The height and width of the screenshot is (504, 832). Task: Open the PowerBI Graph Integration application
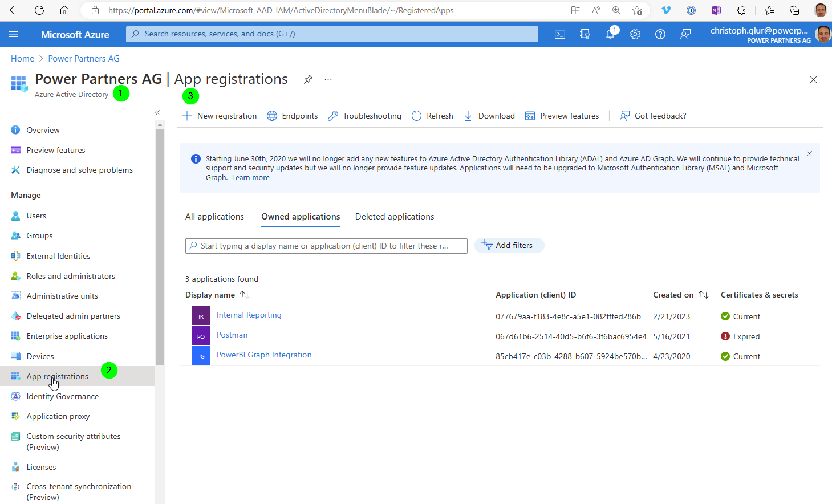click(x=264, y=355)
